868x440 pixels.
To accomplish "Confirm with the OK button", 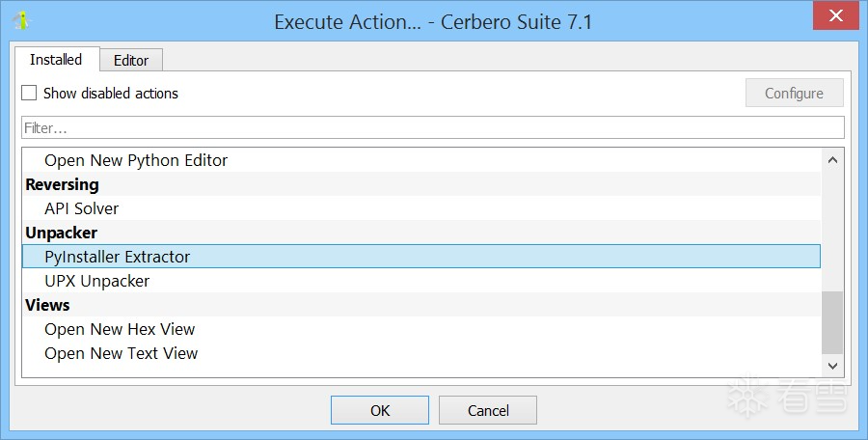I will (x=380, y=410).
